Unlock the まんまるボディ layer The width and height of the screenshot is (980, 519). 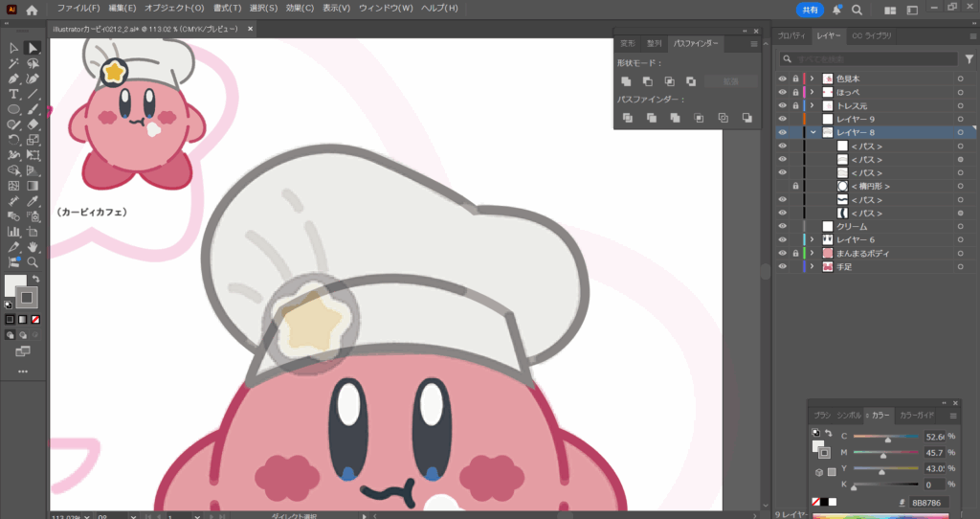click(795, 253)
